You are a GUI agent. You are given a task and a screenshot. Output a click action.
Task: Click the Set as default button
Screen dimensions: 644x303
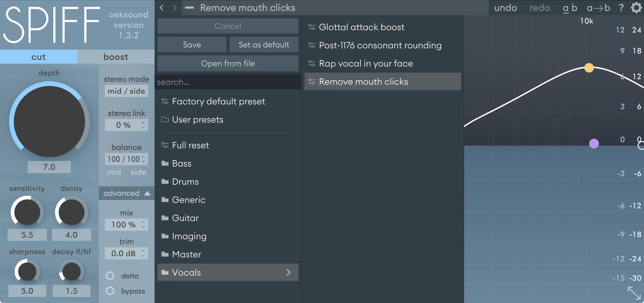264,45
